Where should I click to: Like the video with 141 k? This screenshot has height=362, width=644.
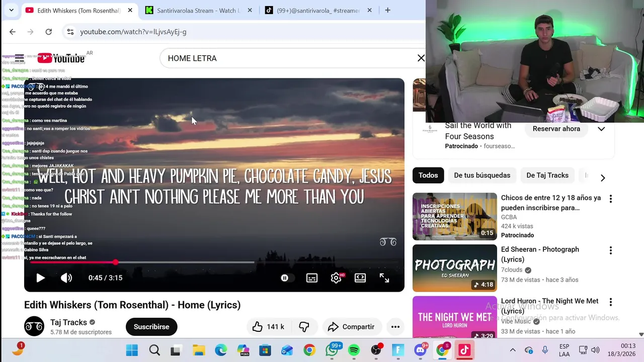click(x=269, y=327)
